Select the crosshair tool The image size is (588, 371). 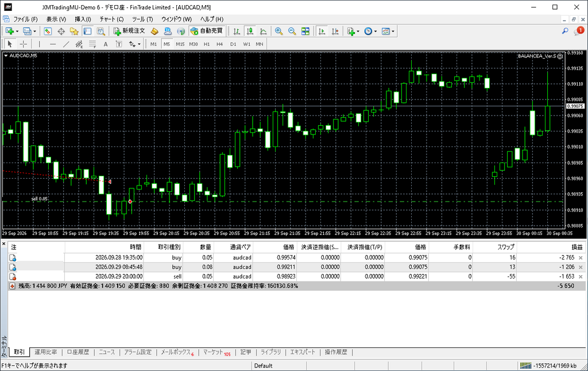pos(23,44)
